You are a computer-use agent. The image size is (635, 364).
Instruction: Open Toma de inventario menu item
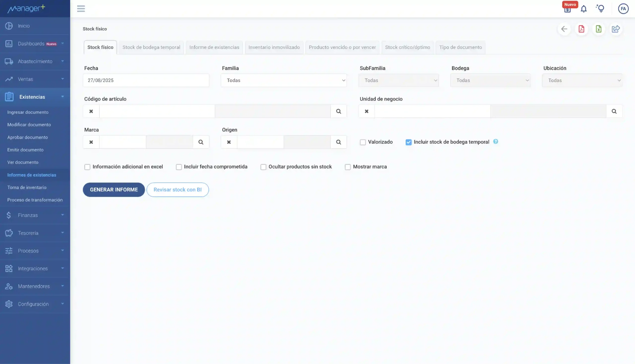click(27, 187)
